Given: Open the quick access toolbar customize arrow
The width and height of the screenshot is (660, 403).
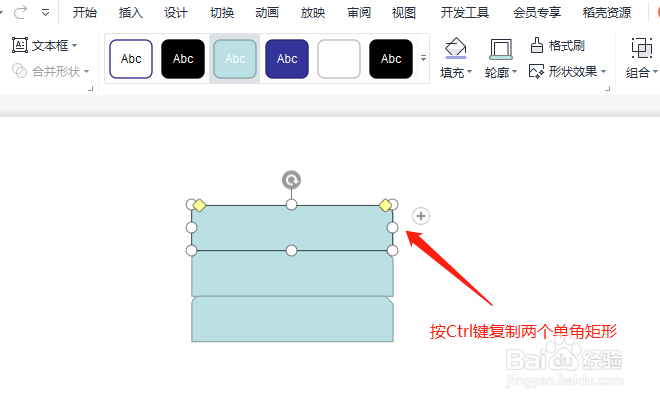Looking at the screenshot, I should [x=45, y=13].
